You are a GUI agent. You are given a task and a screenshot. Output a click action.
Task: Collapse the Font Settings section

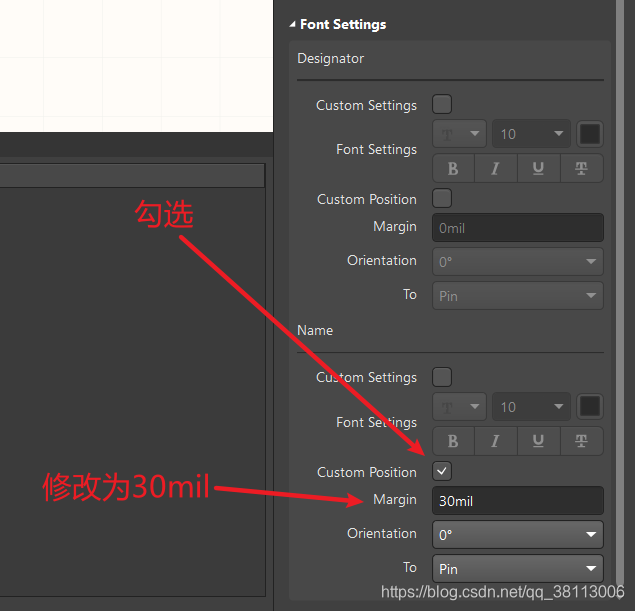click(293, 24)
